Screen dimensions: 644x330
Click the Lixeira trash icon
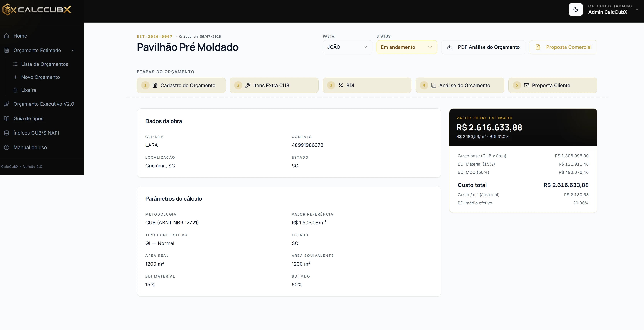(x=16, y=90)
